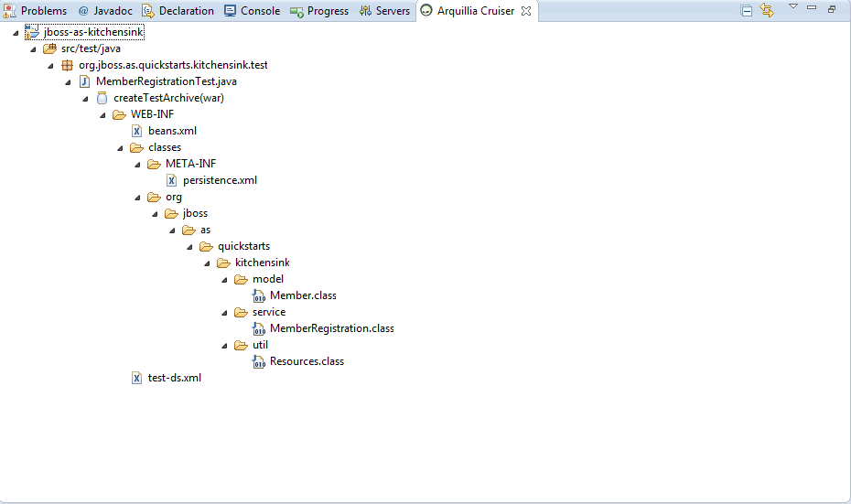The image size is (851, 504).
Task: Click the Member.class file icon
Action: tap(259, 295)
